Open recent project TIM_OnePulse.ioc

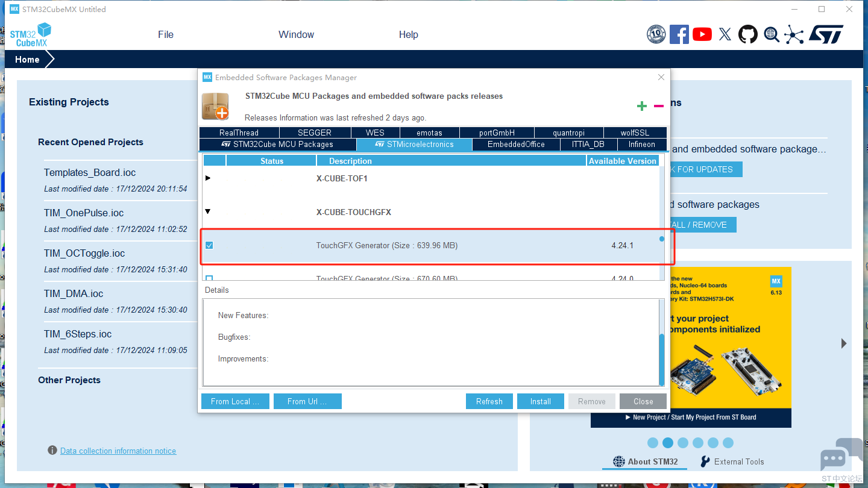pyautogui.click(x=84, y=213)
